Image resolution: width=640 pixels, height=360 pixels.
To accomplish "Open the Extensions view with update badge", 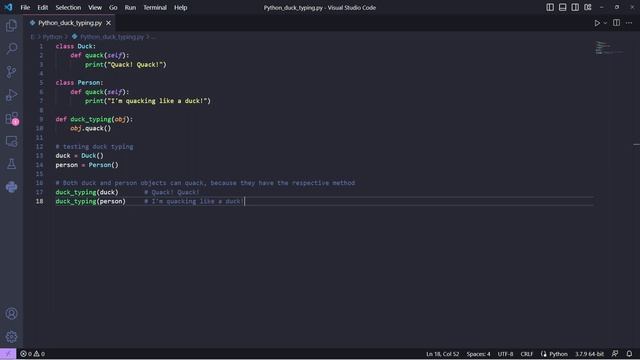I will pyautogui.click(x=11, y=118).
